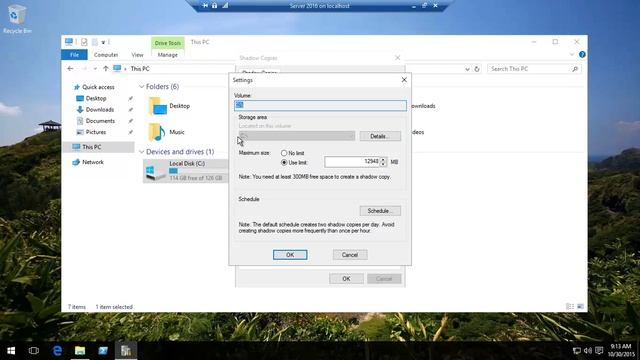Cancel the Settings dialog
This screenshot has height=360, width=640.
350,255
